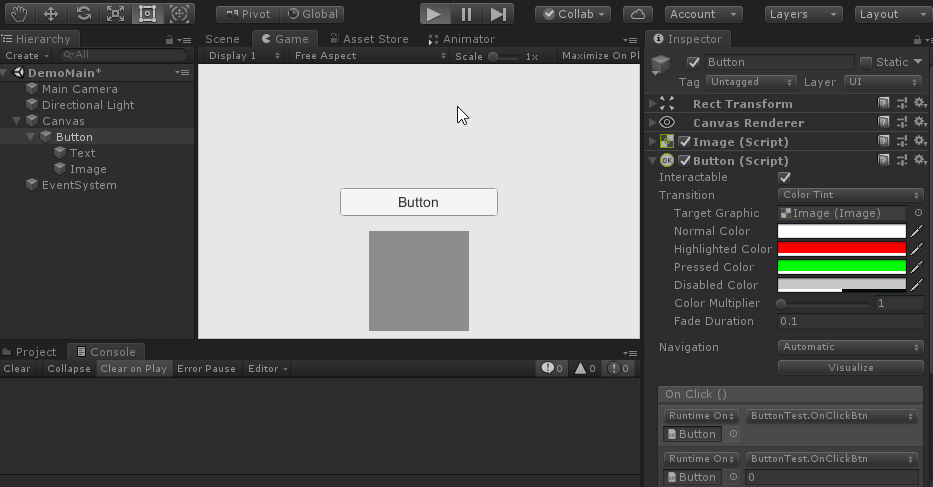Select Directional Light in Hierarchy

(x=87, y=105)
